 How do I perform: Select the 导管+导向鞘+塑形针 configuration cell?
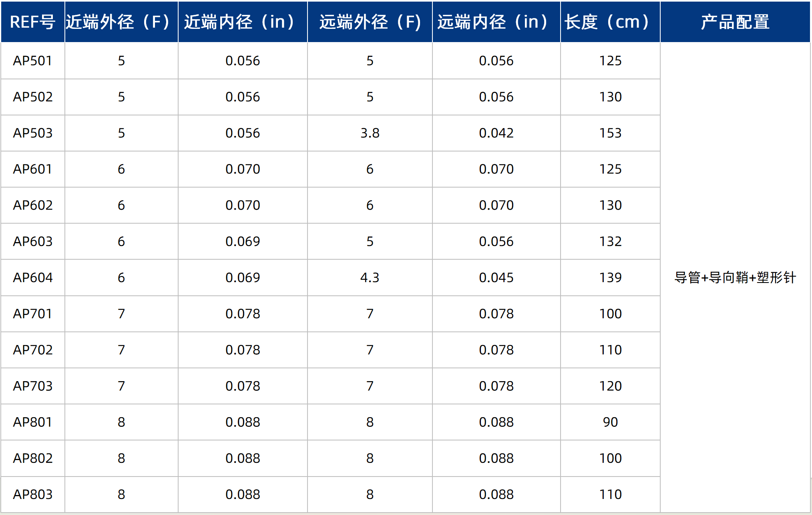pos(735,277)
